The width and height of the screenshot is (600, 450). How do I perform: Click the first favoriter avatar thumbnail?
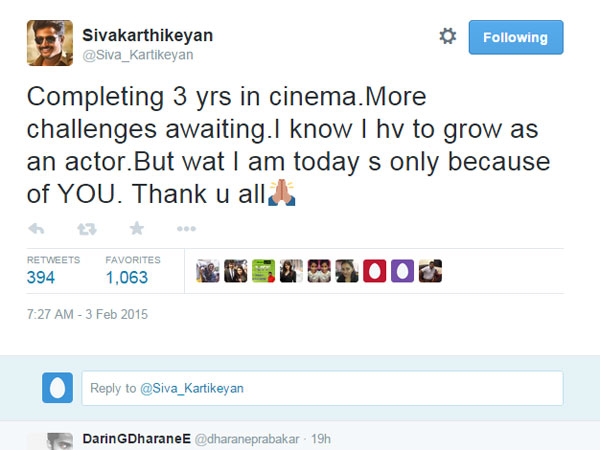pos(208,271)
